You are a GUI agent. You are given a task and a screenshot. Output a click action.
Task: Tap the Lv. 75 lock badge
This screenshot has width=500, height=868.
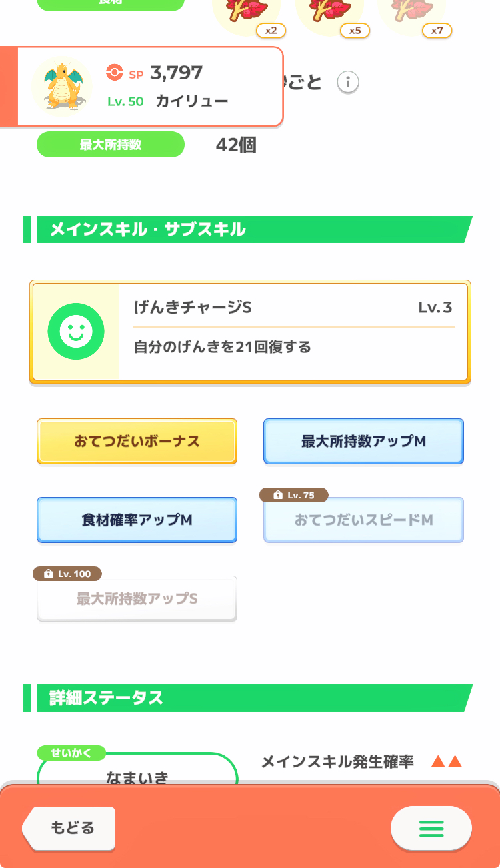tap(295, 496)
